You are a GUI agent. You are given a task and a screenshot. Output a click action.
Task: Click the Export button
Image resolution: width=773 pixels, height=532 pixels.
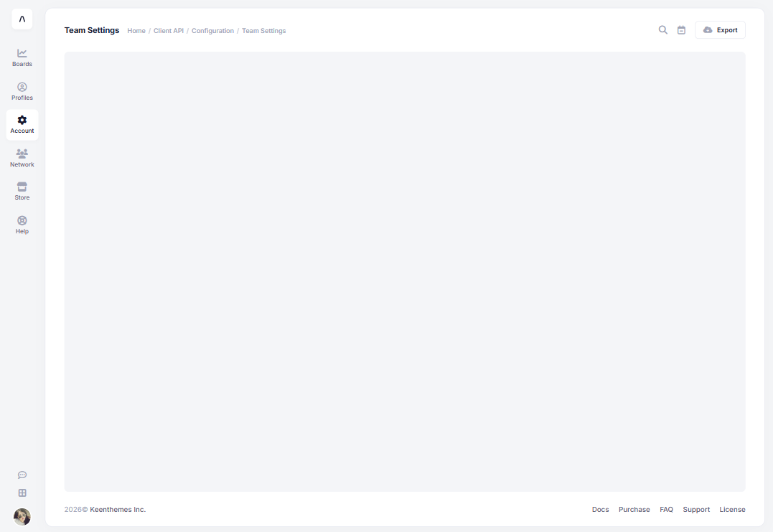click(x=721, y=30)
